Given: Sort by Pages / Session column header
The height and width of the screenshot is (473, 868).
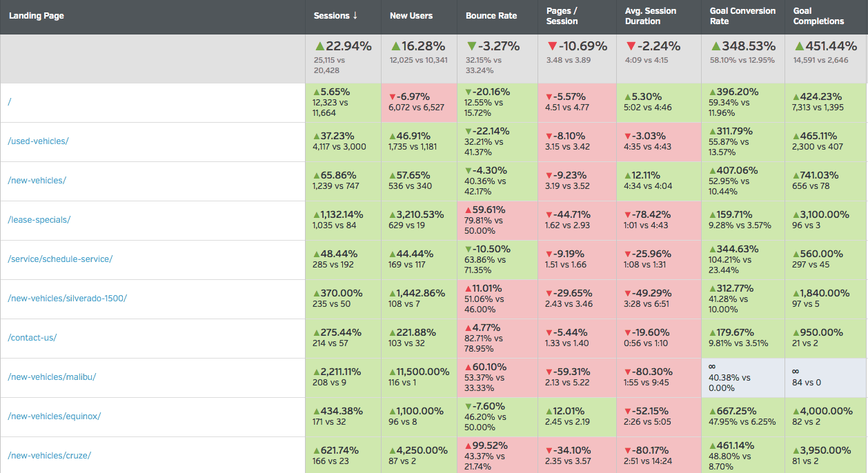Looking at the screenshot, I should (x=562, y=16).
